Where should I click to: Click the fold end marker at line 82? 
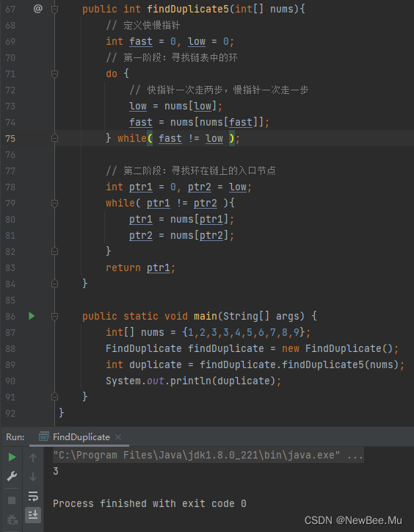point(54,251)
